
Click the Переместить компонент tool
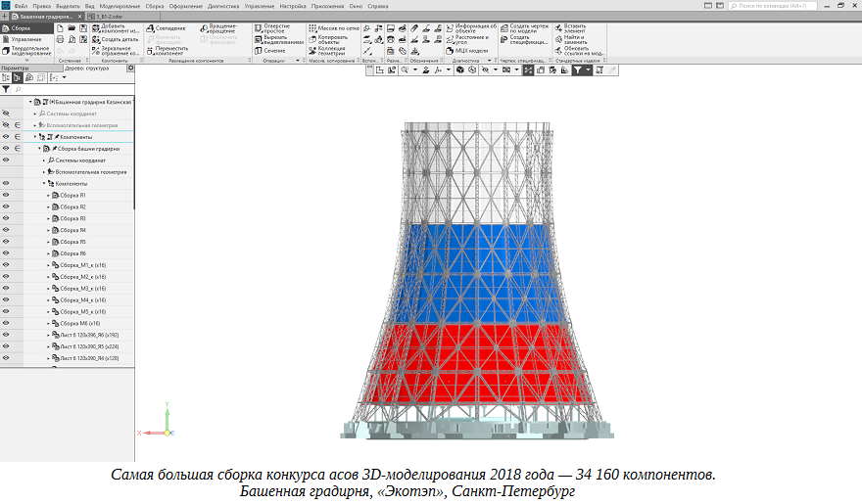click(168, 51)
